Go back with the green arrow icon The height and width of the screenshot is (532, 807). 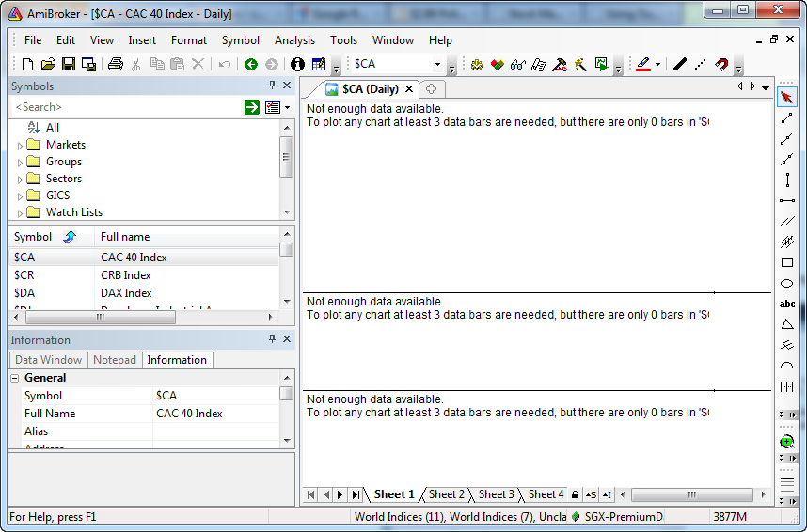coord(250,64)
